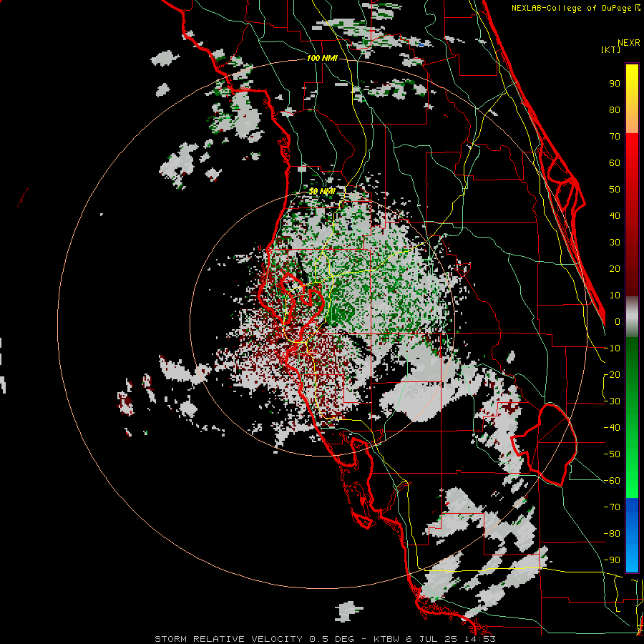Click the -50 scale value

click(612, 454)
